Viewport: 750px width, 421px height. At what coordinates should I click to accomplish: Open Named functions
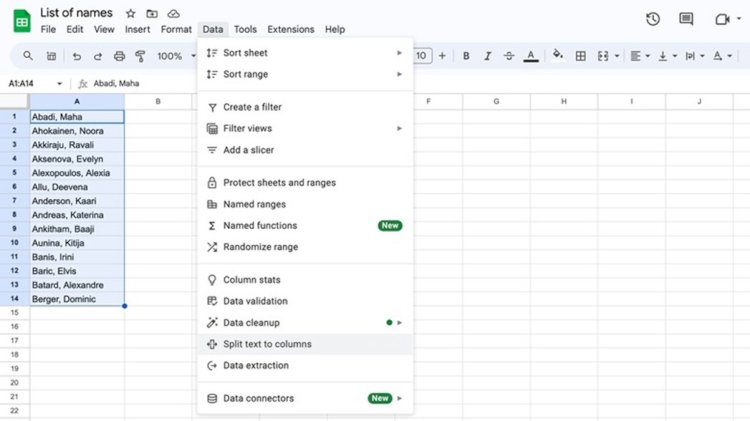[305, 225]
